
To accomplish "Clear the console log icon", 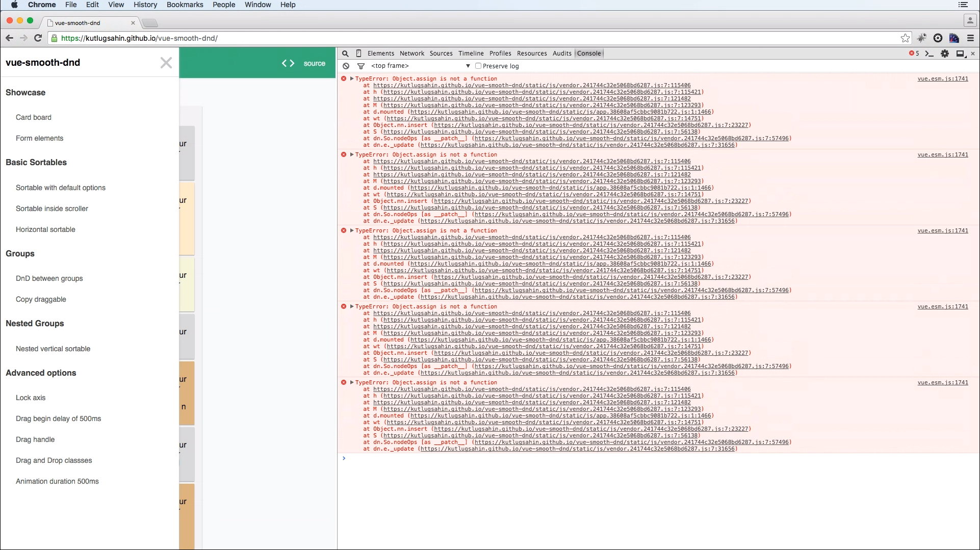I will click(346, 66).
